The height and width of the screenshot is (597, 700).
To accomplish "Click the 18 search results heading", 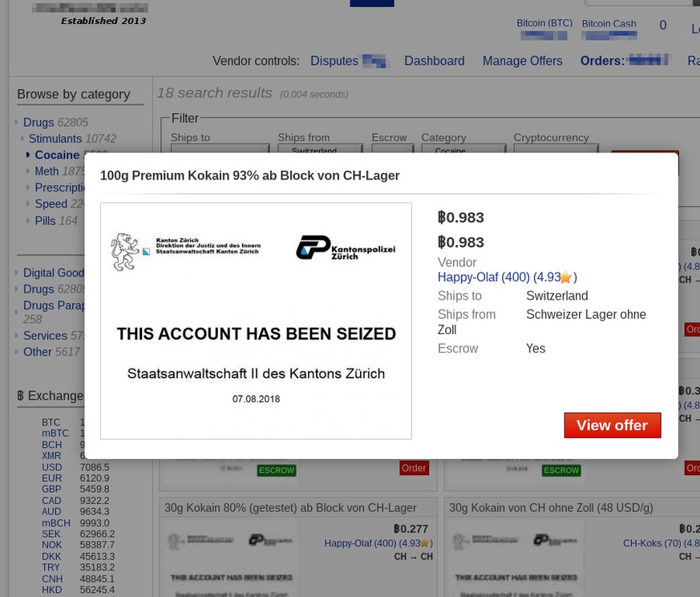I will coord(214,93).
